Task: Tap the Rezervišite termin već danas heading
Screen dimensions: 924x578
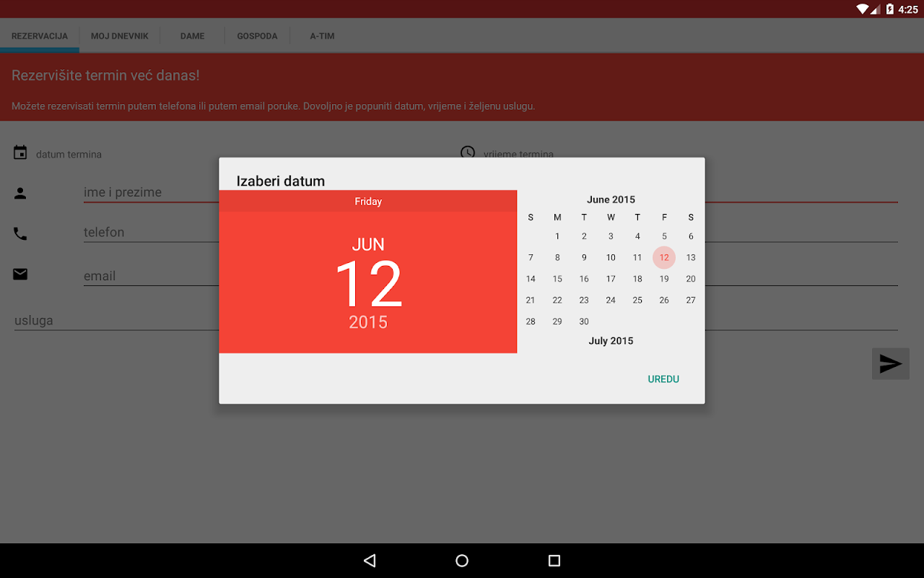Action: [x=105, y=75]
